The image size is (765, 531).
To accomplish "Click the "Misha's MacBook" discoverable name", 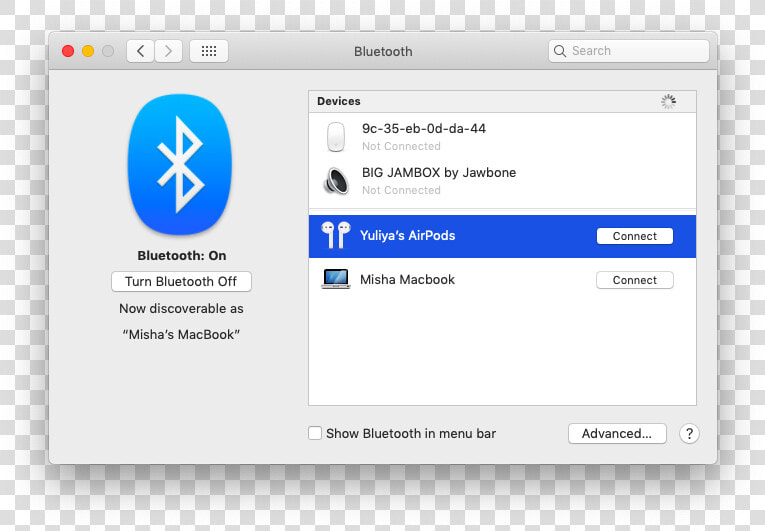I will (x=181, y=335).
